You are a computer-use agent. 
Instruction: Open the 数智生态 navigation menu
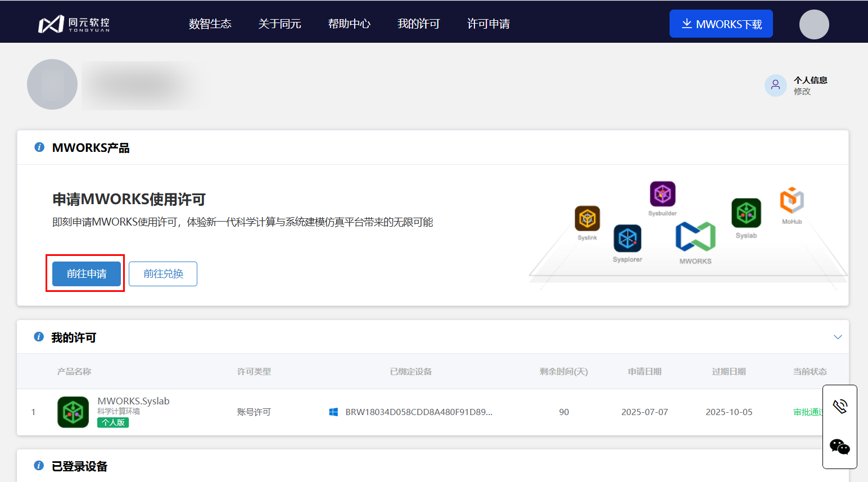[x=210, y=24]
